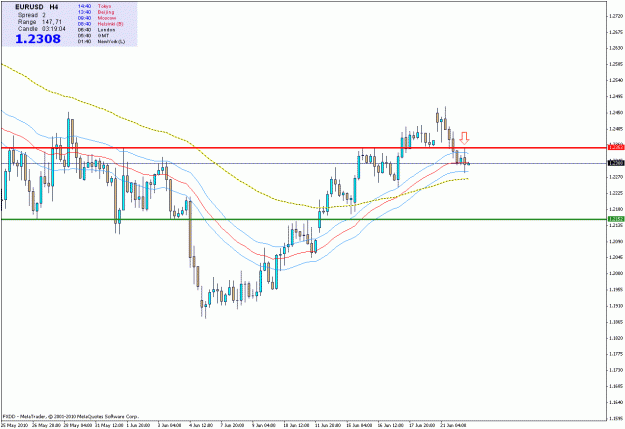Click the EURUSD symbol label
The width and height of the screenshot is (625, 429).
[29, 7]
